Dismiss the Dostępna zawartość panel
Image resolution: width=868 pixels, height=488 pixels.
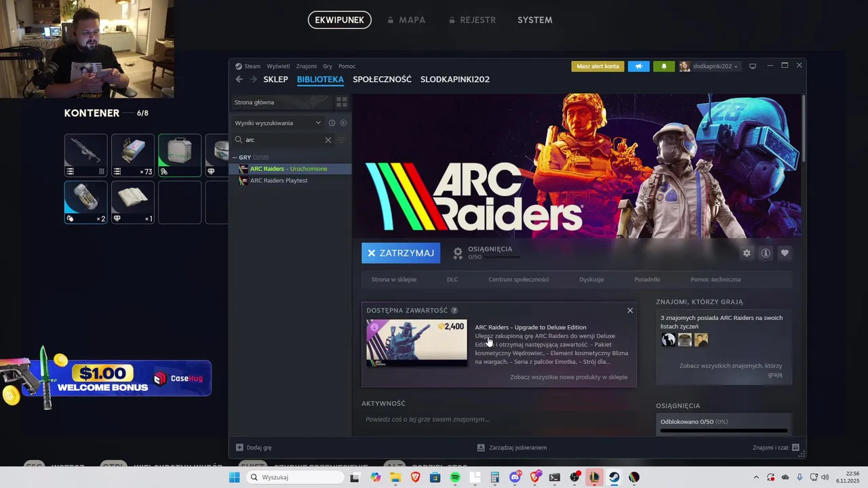point(630,310)
